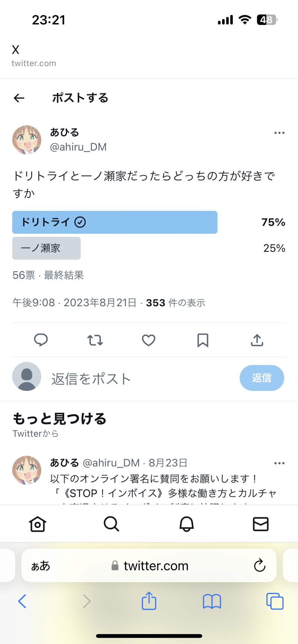Open the messages envelope tab
The height and width of the screenshot is (644, 298).
point(261,524)
